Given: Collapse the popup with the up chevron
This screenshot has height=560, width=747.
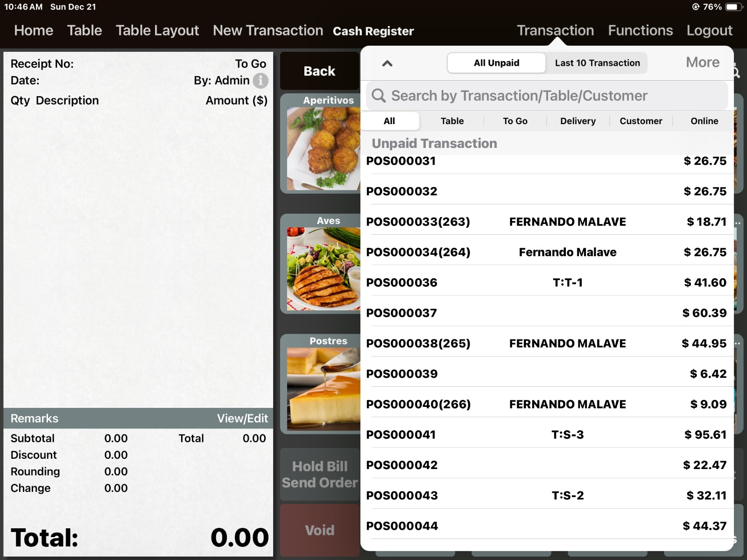Looking at the screenshot, I should coord(387,63).
